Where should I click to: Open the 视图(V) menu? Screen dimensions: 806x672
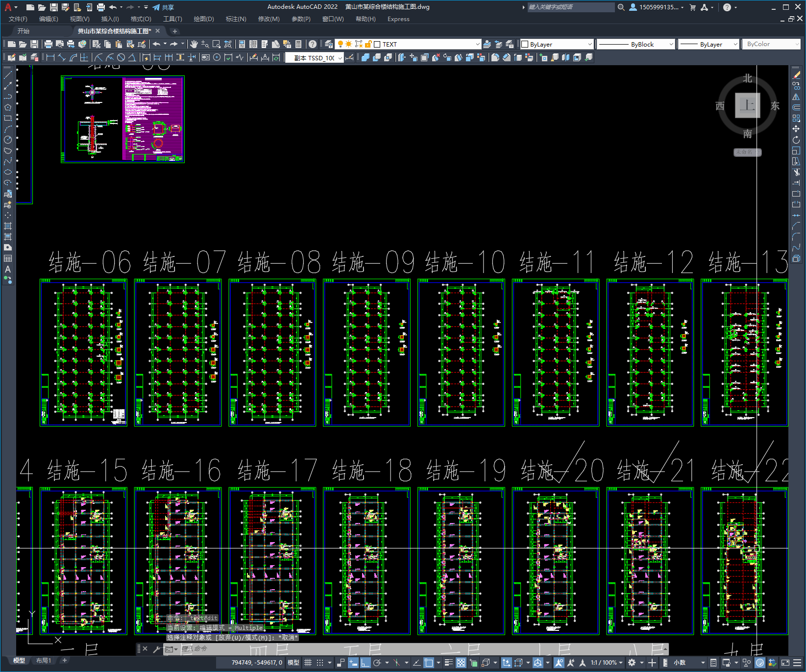79,19
